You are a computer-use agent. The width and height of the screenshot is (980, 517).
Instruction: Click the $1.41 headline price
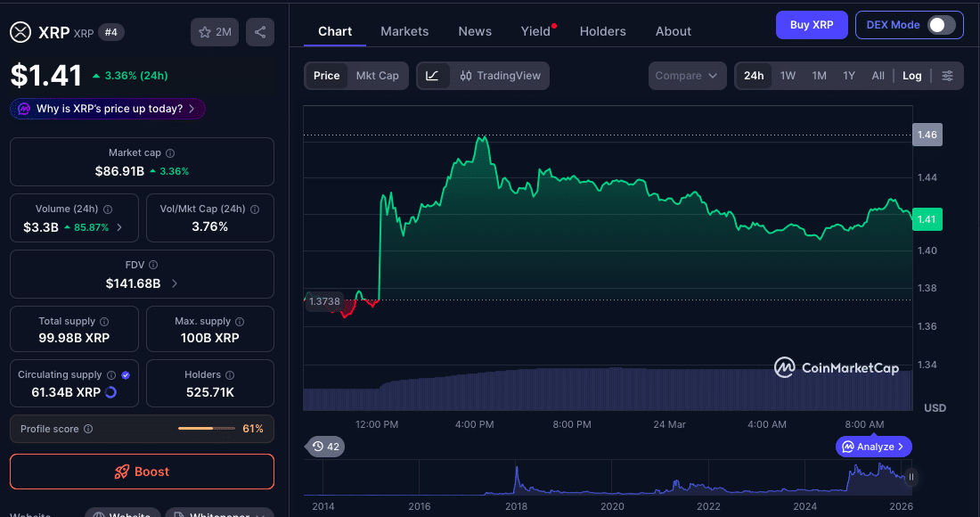click(46, 76)
